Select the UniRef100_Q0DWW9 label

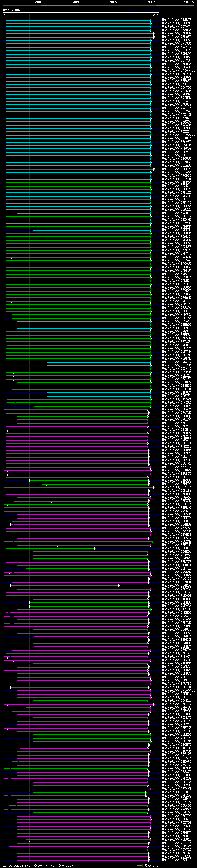click(177, 33)
